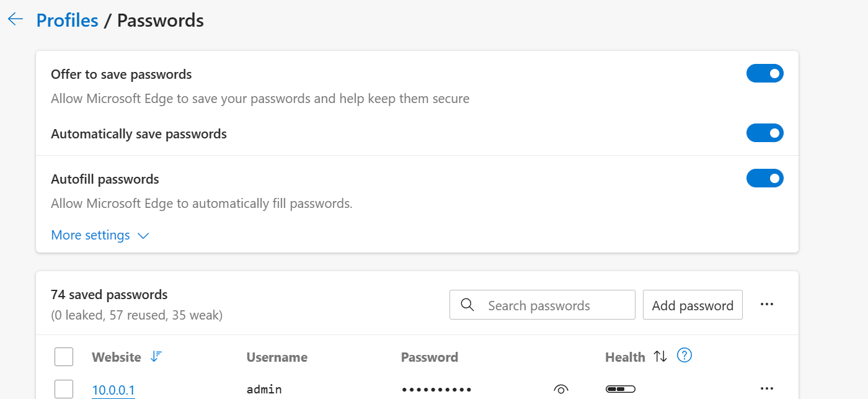The height and width of the screenshot is (399, 868).
Task: Open the 10.0.0.1 website link
Action: [x=113, y=390]
